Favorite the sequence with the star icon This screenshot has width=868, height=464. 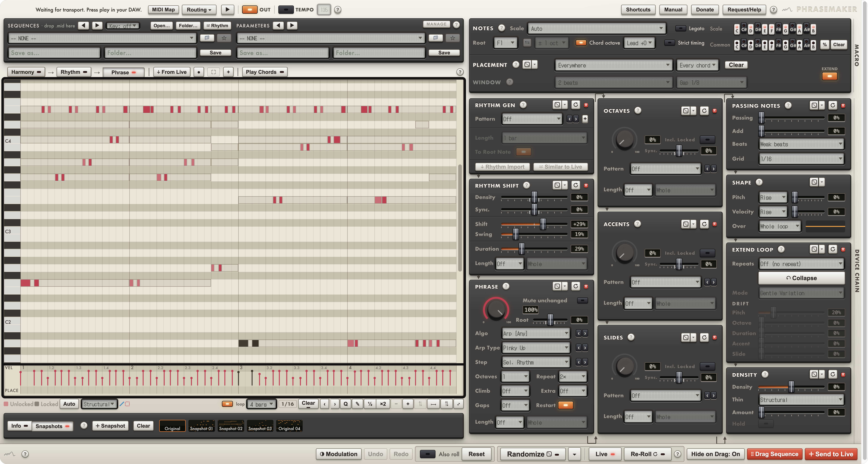(224, 38)
